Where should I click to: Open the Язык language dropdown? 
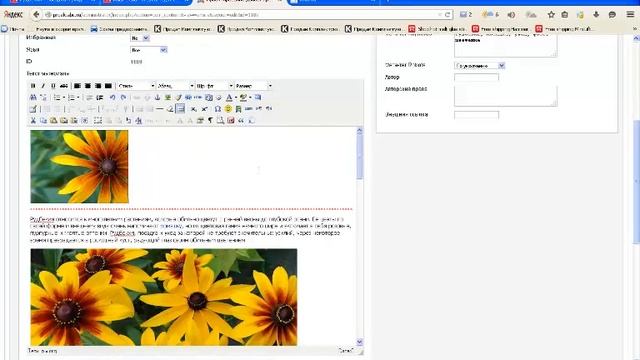149,50
